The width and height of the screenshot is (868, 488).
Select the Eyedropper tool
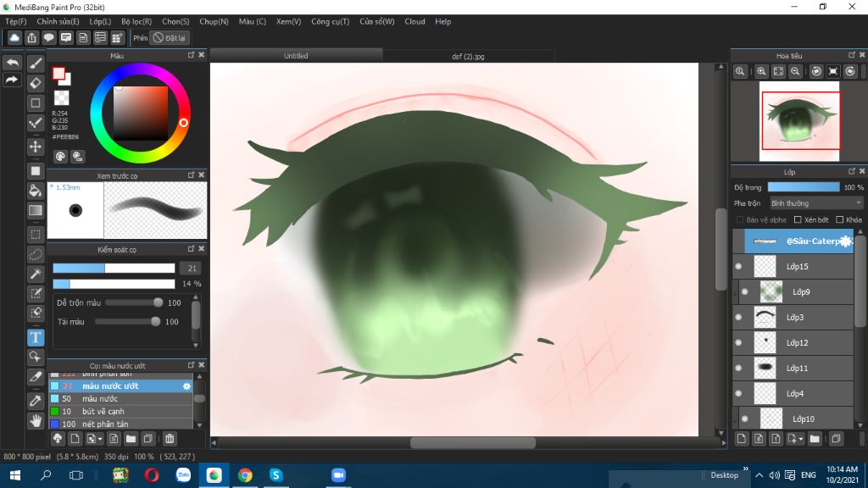click(x=36, y=401)
